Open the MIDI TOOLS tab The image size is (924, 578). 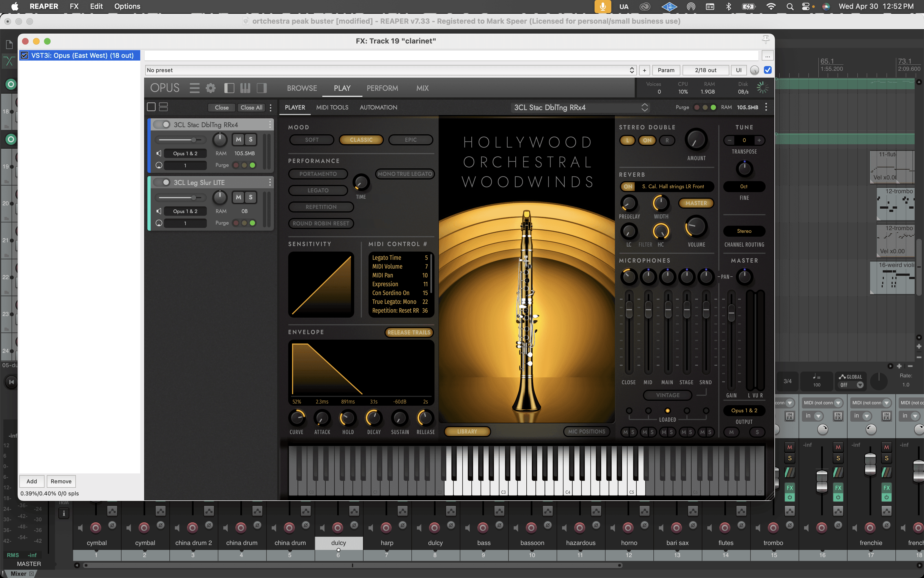point(332,107)
